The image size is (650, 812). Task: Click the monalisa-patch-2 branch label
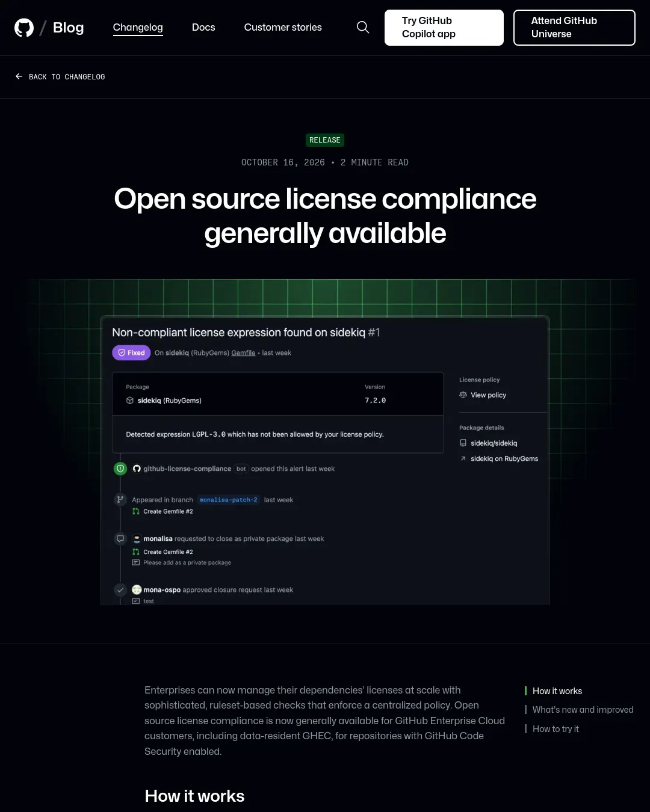(x=229, y=500)
